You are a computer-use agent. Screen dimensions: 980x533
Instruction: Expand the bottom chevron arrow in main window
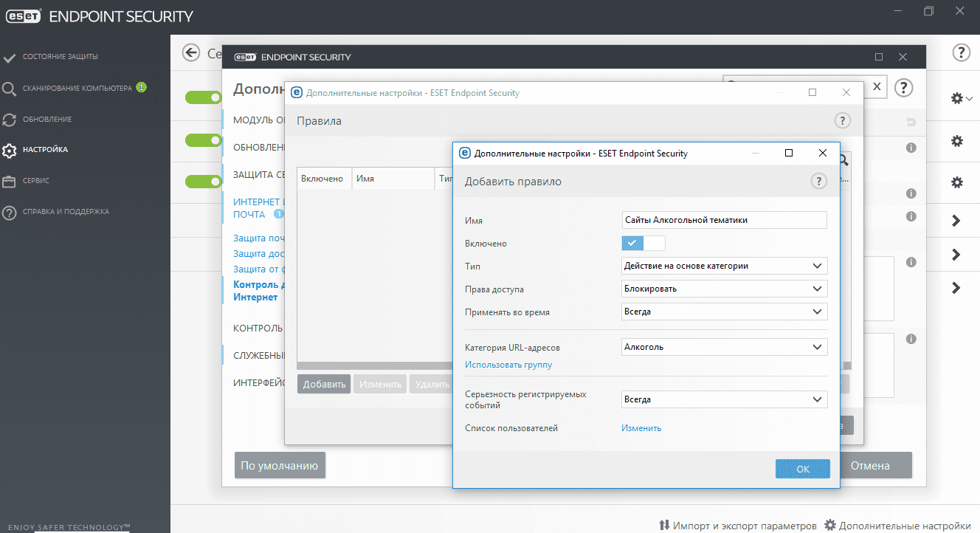coord(956,288)
